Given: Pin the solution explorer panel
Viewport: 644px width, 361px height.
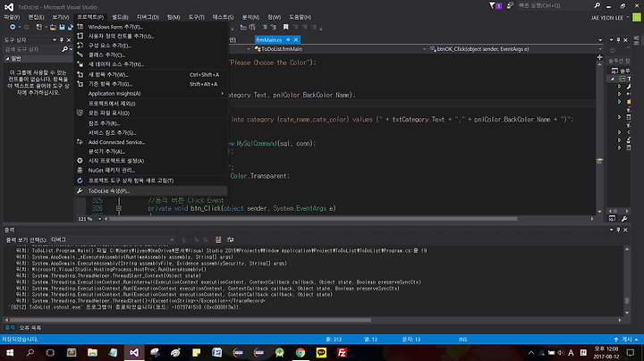Looking at the screenshot, I should (618, 40).
